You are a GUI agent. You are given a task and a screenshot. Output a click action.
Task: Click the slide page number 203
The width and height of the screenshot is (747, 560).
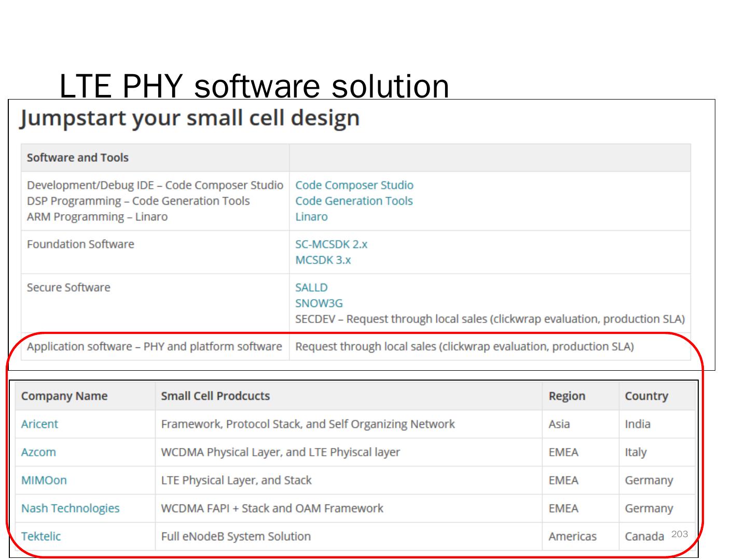[680, 534]
